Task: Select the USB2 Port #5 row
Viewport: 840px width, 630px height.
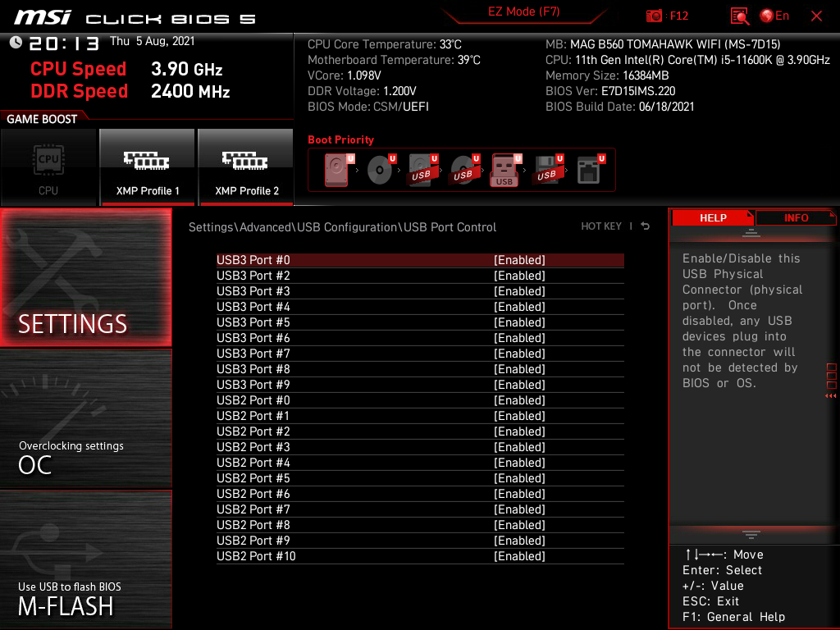Action: 420,478
